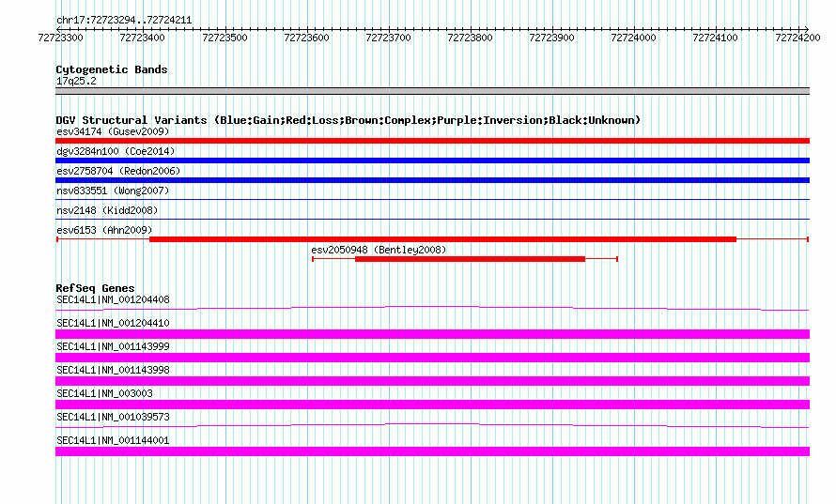Click ruler position 72723300
The width and height of the screenshot is (836, 504).
pyautogui.click(x=60, y=38)
